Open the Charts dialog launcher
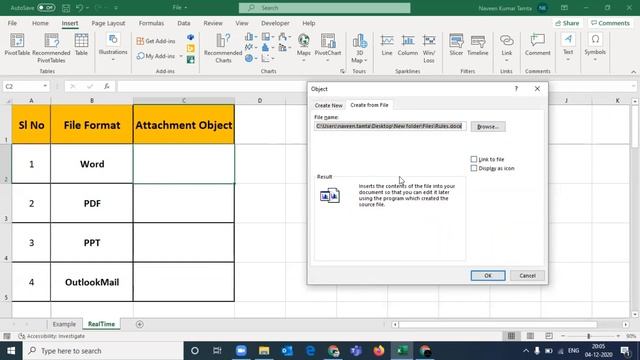 pos(342,71)
